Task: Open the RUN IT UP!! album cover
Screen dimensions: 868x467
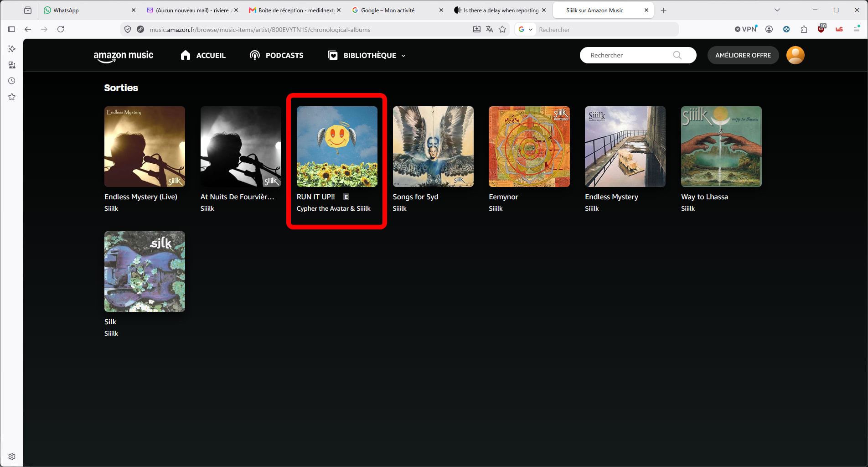Action: coord(337,146)
